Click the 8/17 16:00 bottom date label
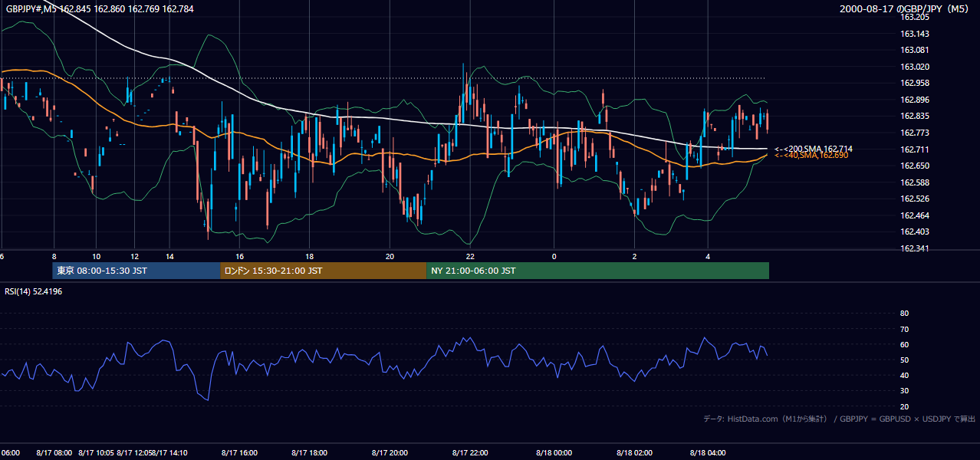 239,453
